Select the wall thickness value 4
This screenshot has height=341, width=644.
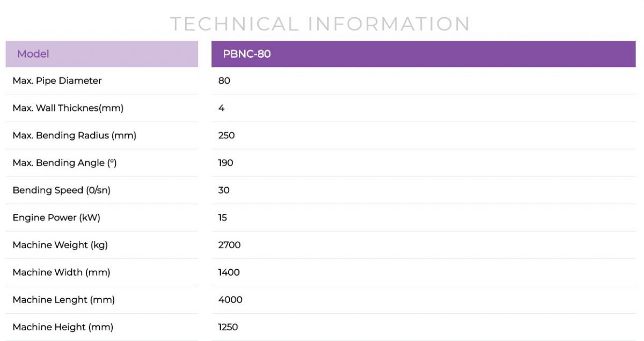pos(222,108)
